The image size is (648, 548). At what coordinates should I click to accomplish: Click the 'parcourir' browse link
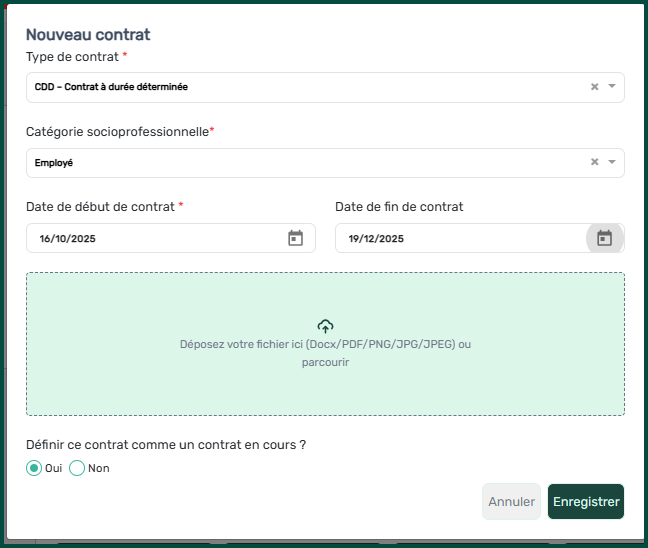325,362
